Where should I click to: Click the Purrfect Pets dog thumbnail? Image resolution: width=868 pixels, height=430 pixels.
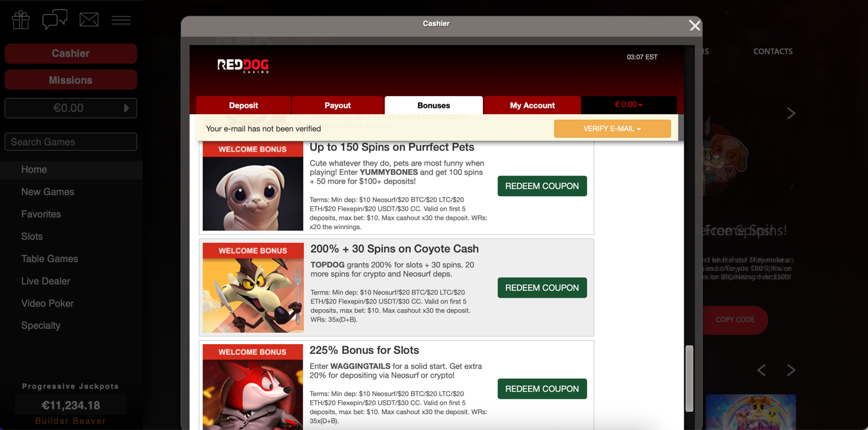coord(253,187)
